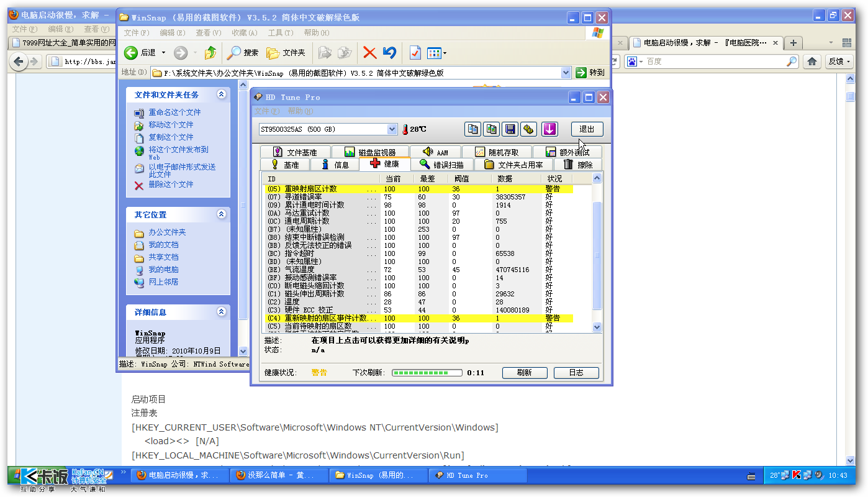This screenshot has width=868, height=497.
Task: Switch to the 文件夹占用率 tab
Action: click(x=513, y=165)
